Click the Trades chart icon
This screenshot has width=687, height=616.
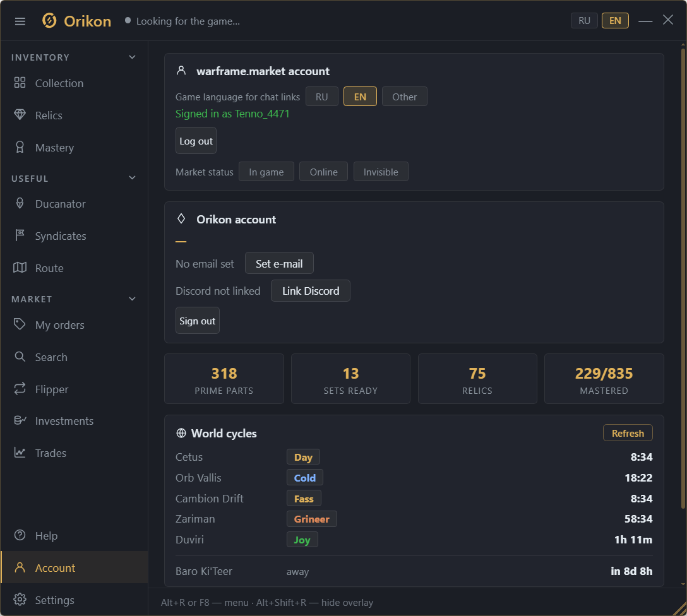coord(20,453)
